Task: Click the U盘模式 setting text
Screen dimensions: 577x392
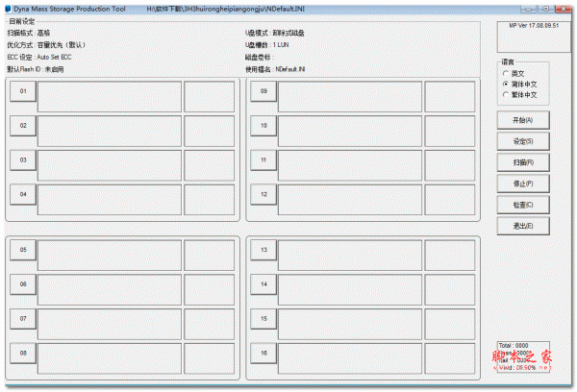Action: tap(275, 33)
